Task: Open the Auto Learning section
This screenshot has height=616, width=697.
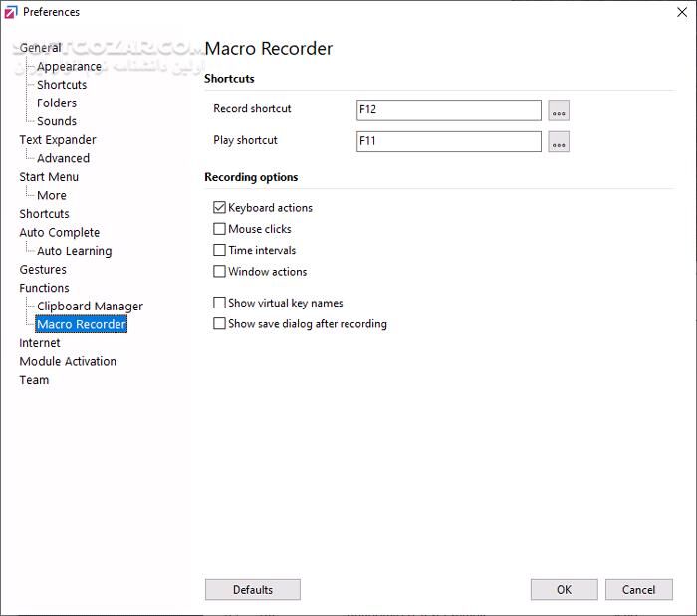Action: pos(74,252)
